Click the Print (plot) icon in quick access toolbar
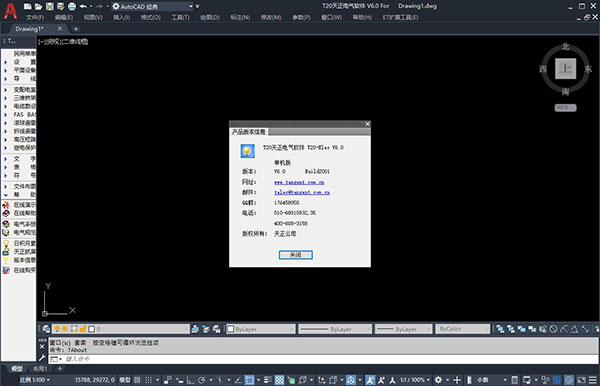The height and width of the screenshot is (386, 600). [x=72, y=7]
